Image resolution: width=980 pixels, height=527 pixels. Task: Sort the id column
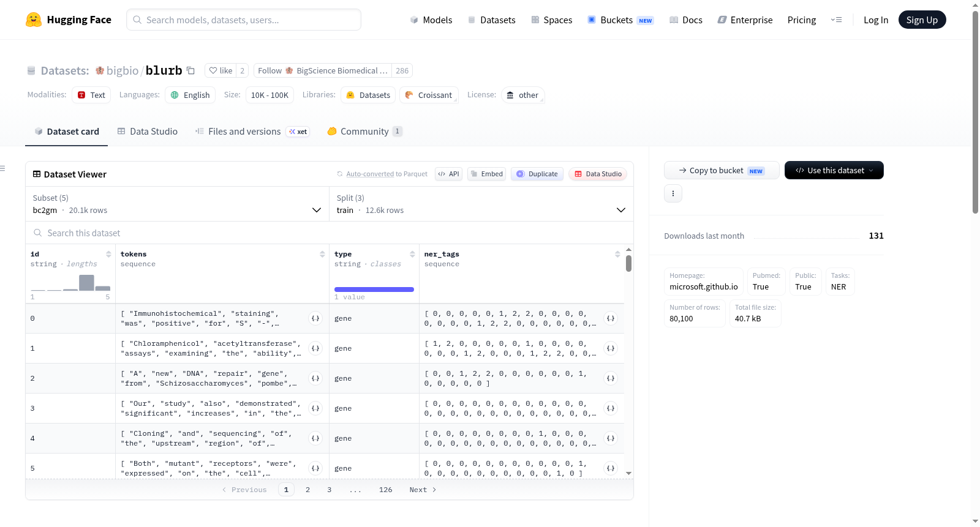click(108, 254)
